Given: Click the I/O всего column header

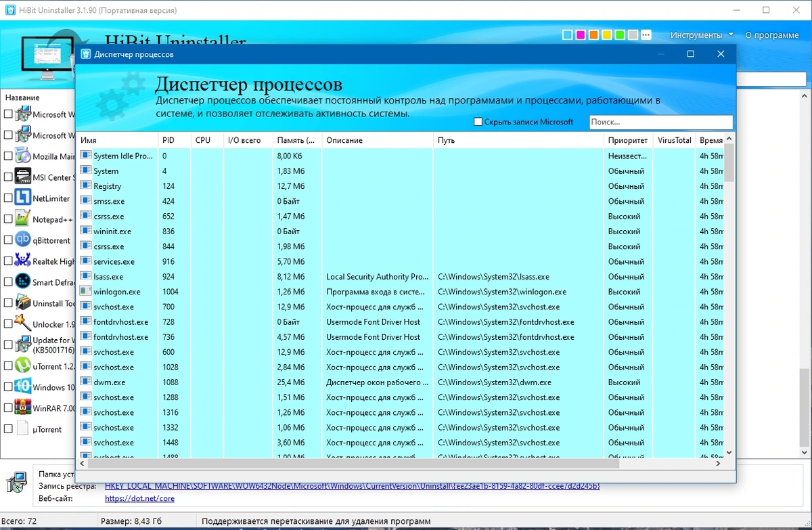Looking at the screenshot, I should click(248, 140).
